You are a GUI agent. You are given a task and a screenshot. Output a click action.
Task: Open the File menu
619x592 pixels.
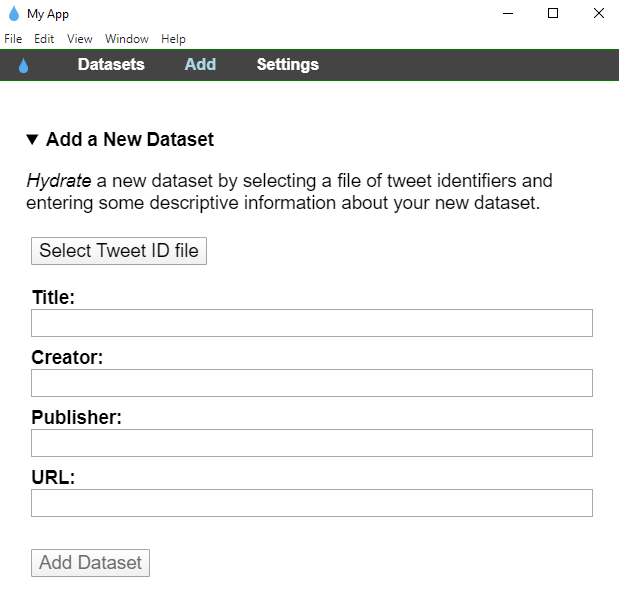coord(13,39)
